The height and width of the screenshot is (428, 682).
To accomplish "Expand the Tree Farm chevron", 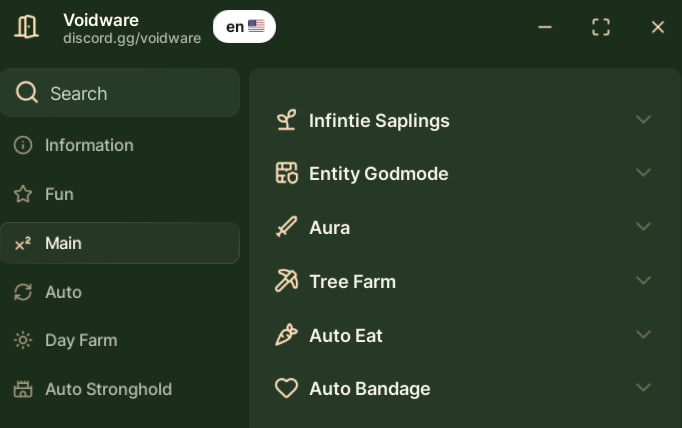I will (643, 281).
